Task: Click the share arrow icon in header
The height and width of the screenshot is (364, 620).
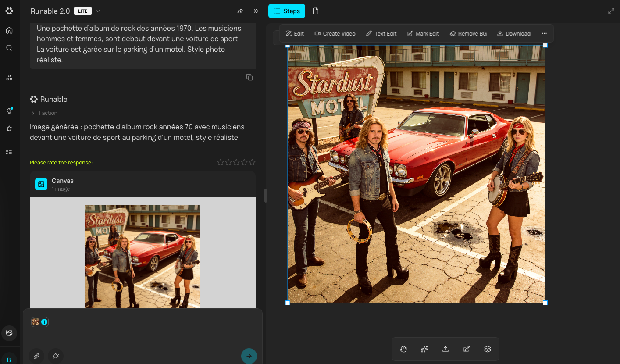Action: 240,11
